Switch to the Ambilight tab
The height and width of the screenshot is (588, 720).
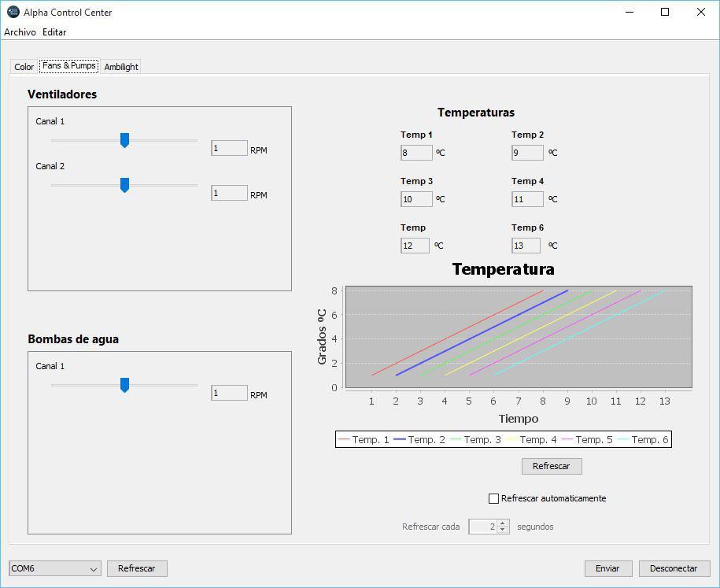pos(121,67)
